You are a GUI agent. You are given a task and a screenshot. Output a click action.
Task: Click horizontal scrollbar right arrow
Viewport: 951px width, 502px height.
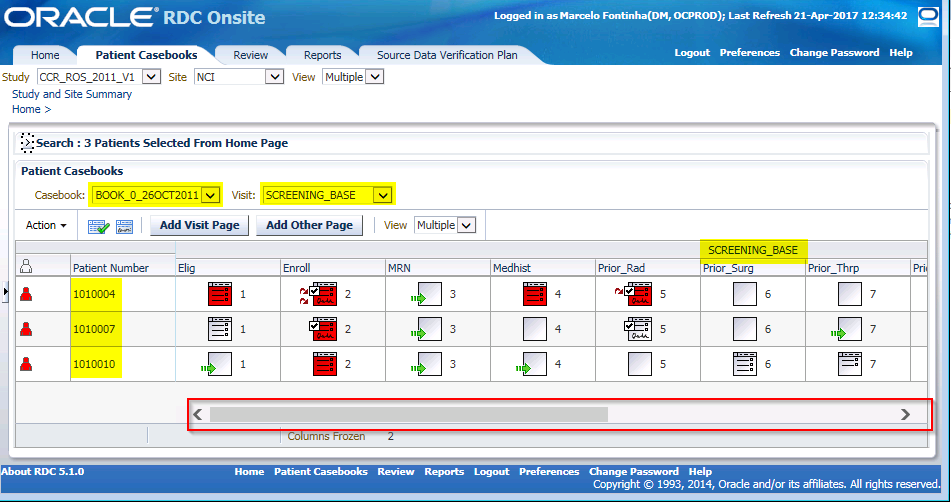[x=905, y=415]
